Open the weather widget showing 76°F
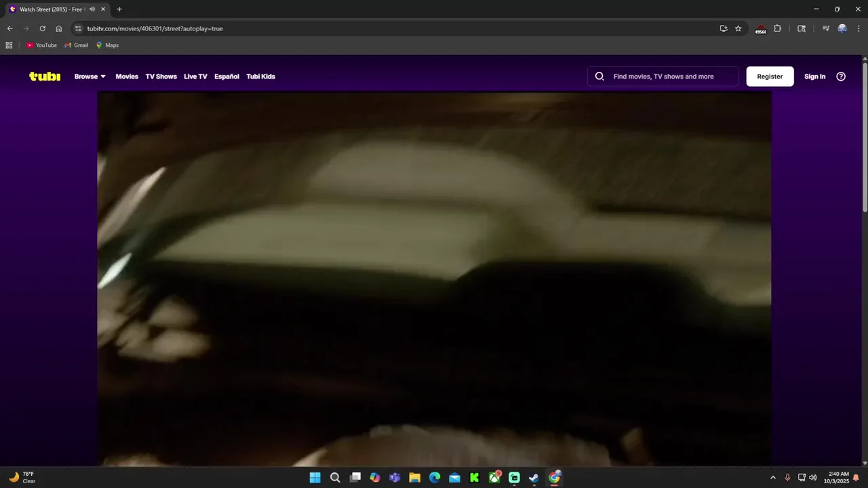This screenshot has height=488, width=868. [x=22, y=478]
